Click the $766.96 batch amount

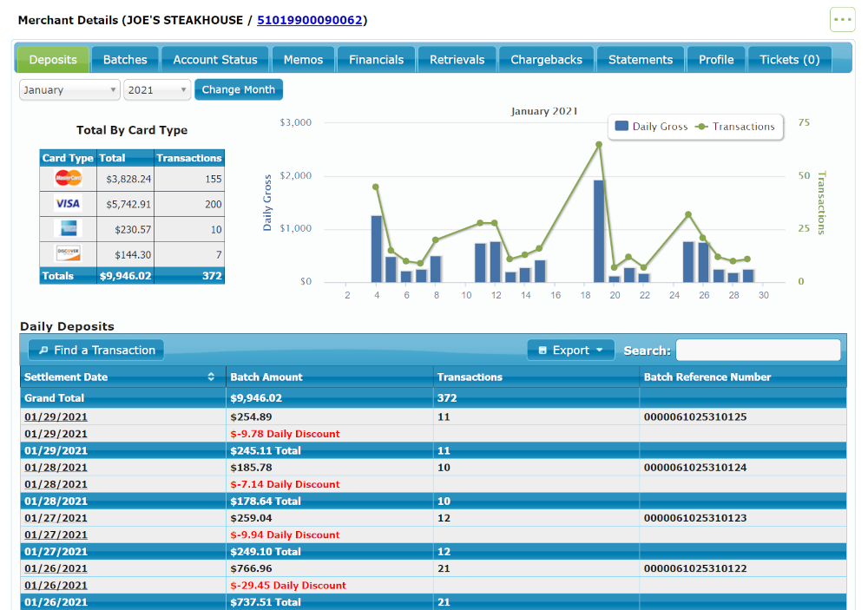point(251,568)
